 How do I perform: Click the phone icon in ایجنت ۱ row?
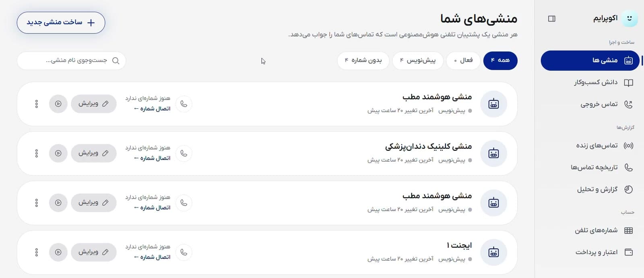click(184, 252)
